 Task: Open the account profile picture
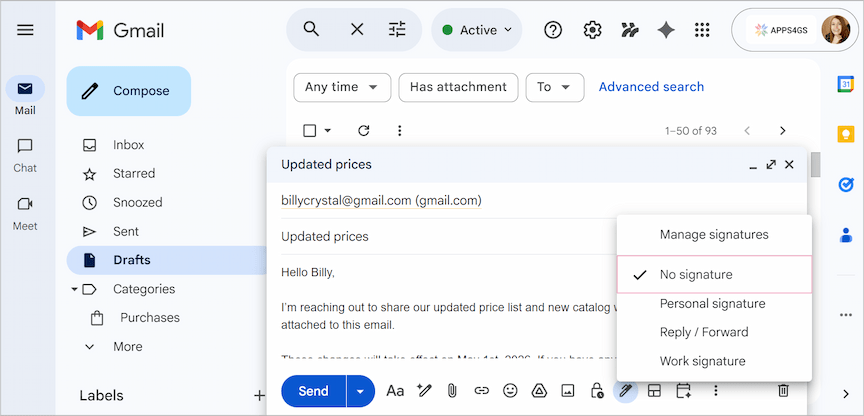tap(835, 30)
